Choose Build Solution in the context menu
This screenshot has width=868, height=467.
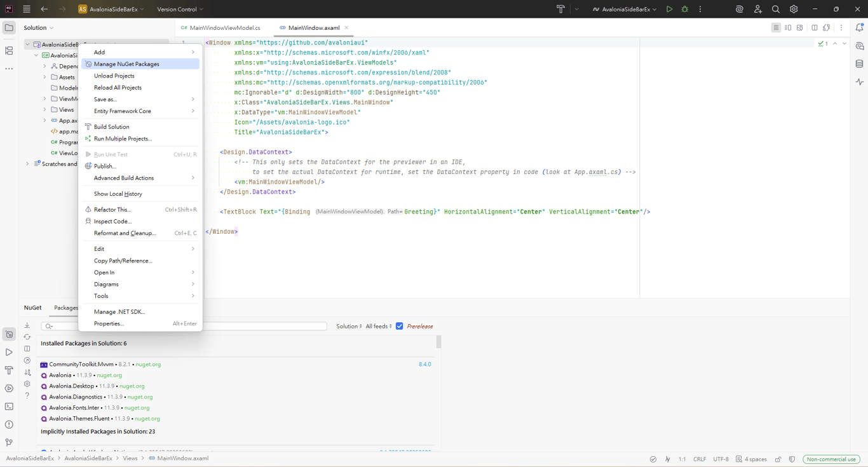pos(111,127)
